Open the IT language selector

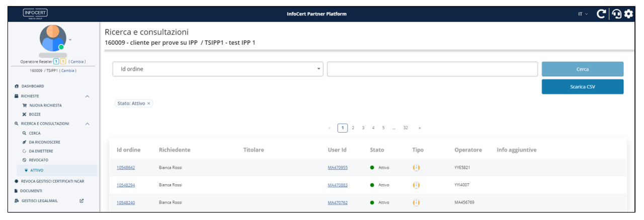tap(583, 14)
